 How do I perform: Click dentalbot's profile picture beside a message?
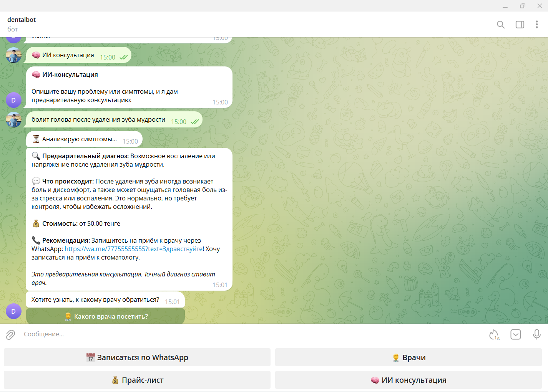(x=13, y=55)
